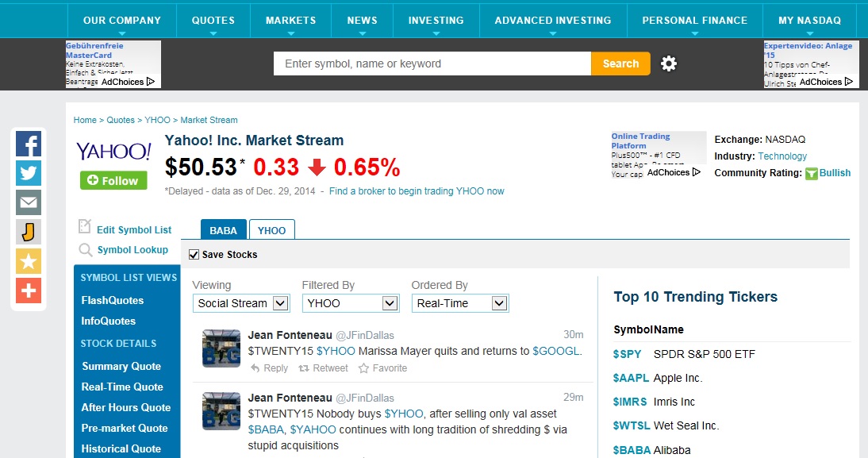Open the Edit Symbol List link
This screenshot has width=868, height=458.
click(134, 230)
